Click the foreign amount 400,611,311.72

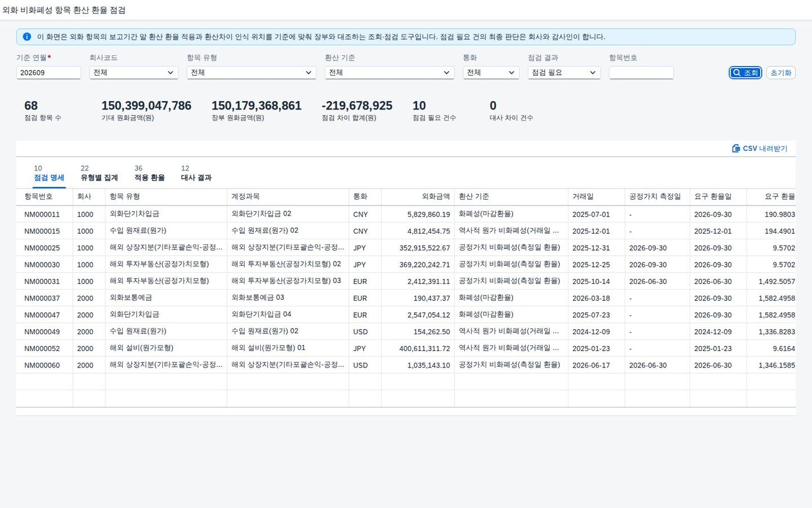point(425,348)
